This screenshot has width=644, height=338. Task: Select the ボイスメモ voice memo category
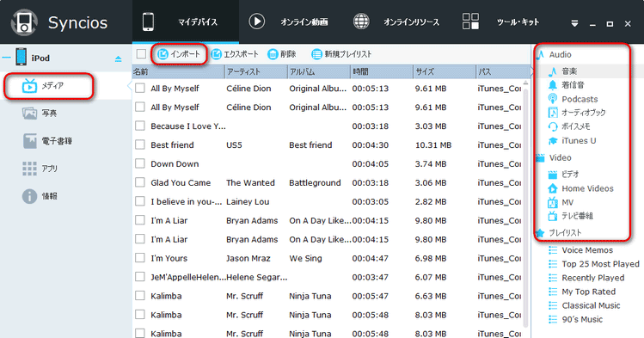click(569, 126)
